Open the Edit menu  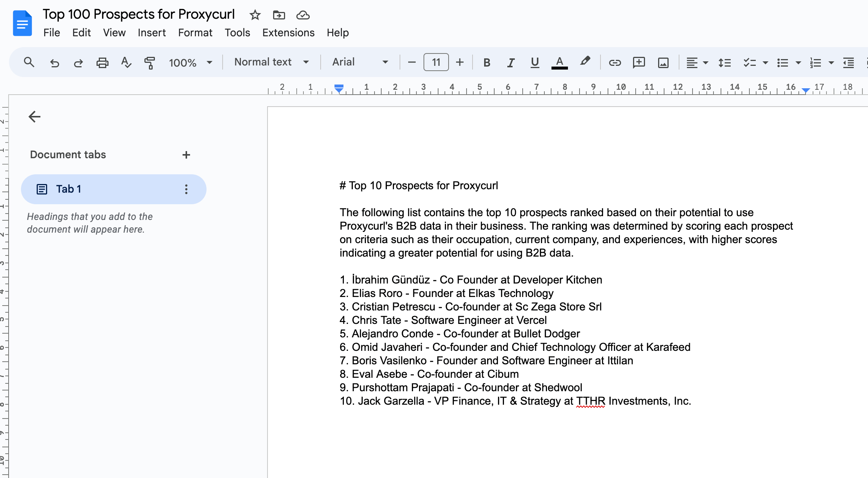tap(82, 33)
